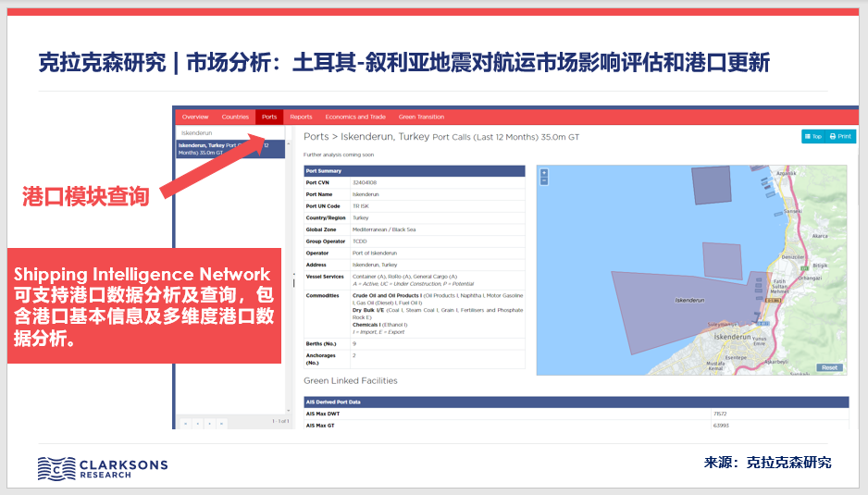Go to last page of port results
This screenshot has height=495, width=868.
coord(221,424)
